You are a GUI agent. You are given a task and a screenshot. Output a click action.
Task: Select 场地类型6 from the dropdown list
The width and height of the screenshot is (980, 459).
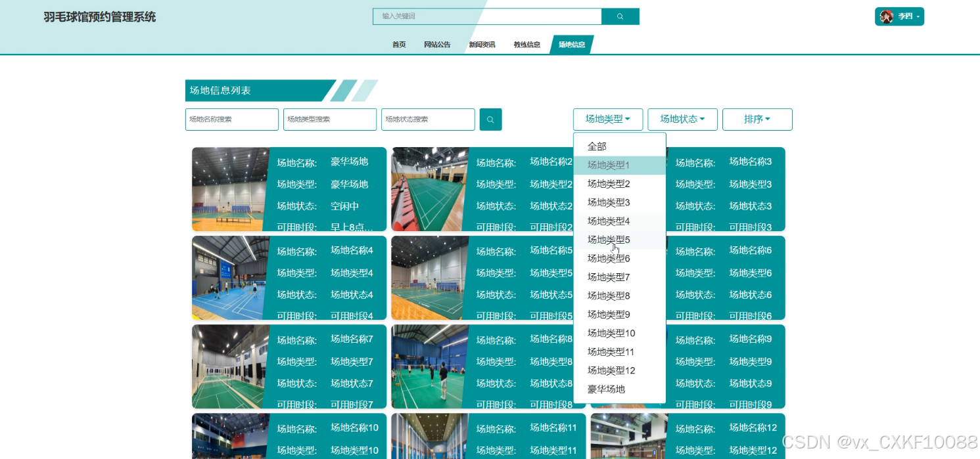coord(620,259)
